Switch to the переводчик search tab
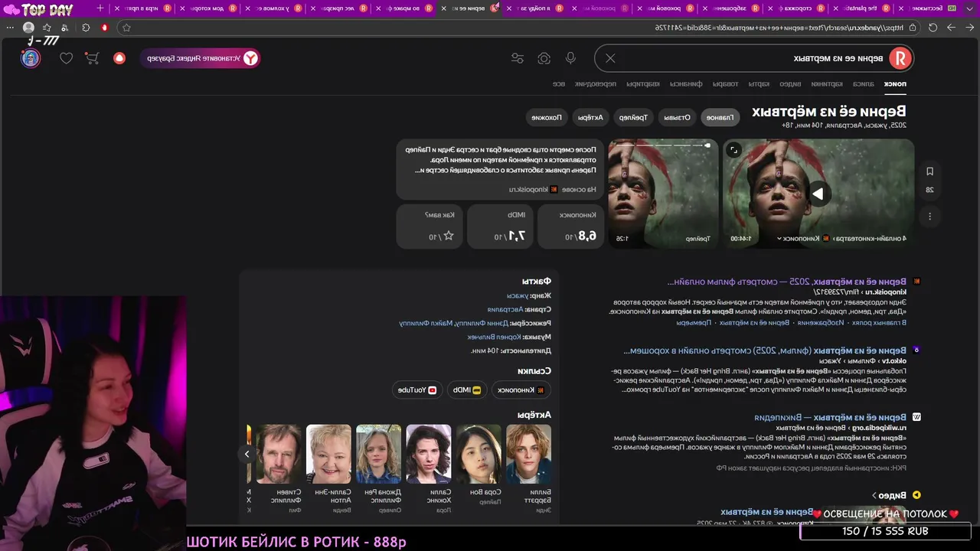The image size is (980, 551). tap(596, 84)
